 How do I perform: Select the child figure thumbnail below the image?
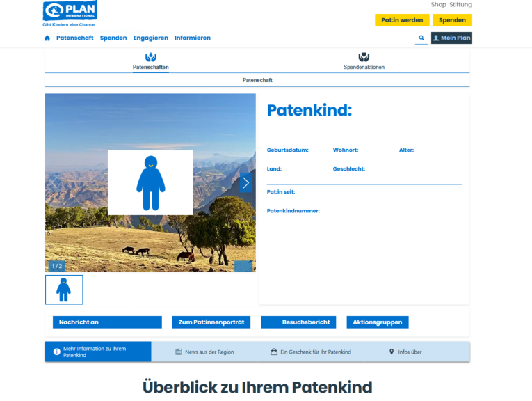(64, 290)
